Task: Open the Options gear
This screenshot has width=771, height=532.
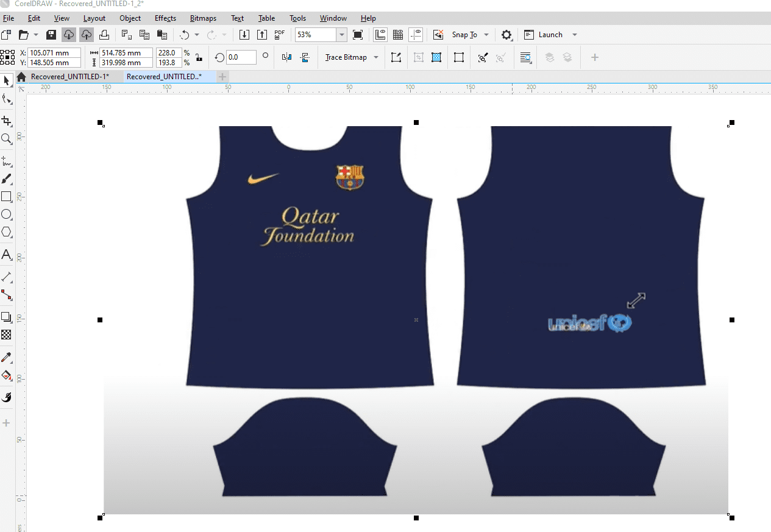Action: point(506,35)
